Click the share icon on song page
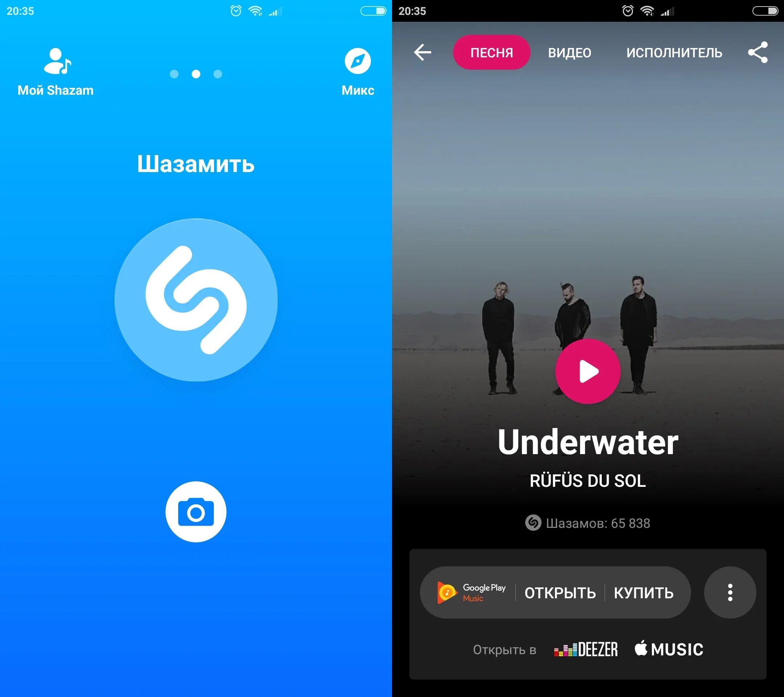The image size is (784, 697). pos(759,53)
